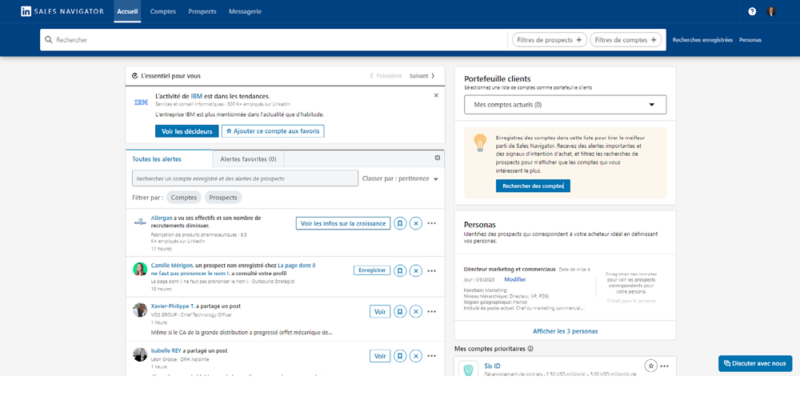The width and height of the screenshot is (800, 400).
Task: Open the Accueil nav tab
Action: [127, 11]
